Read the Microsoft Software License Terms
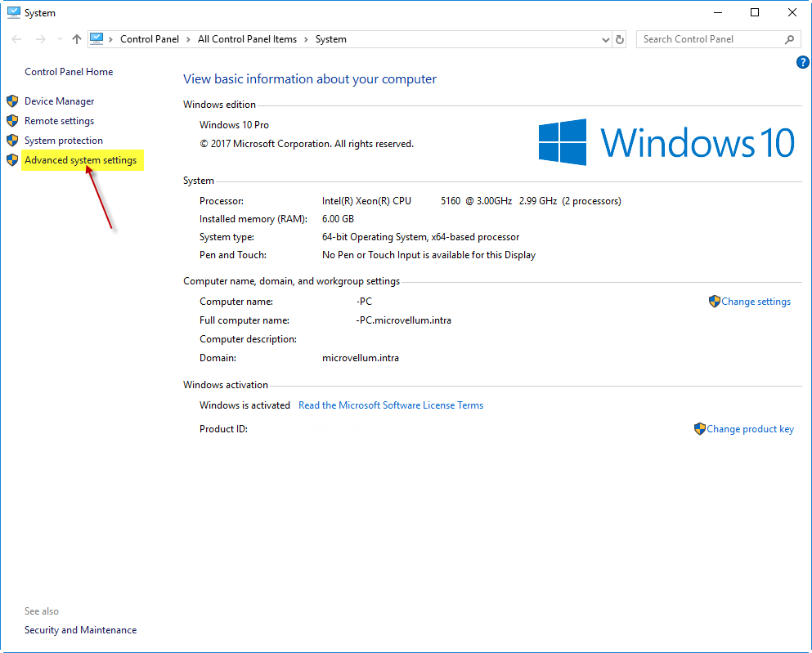The height and width of the screenshot is (653, 812). point(391,405)
